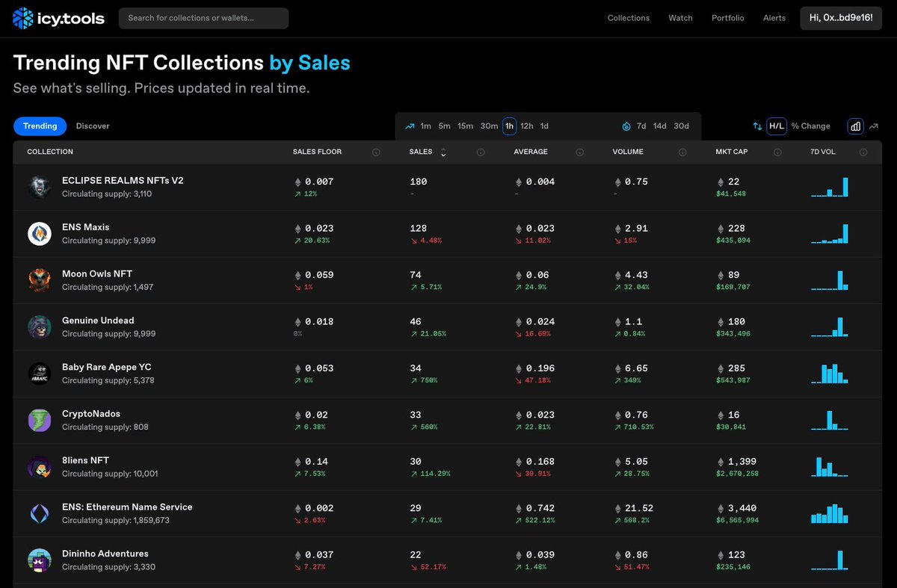The height and width of the screenshot is (588, 897).
Task: Select the 14d time range
Action: click(660, 126)
